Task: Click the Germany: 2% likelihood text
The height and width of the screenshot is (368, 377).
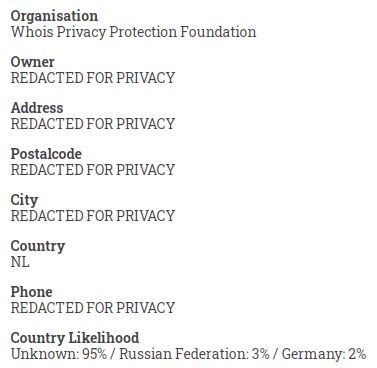Action: (x=324, y=354)
